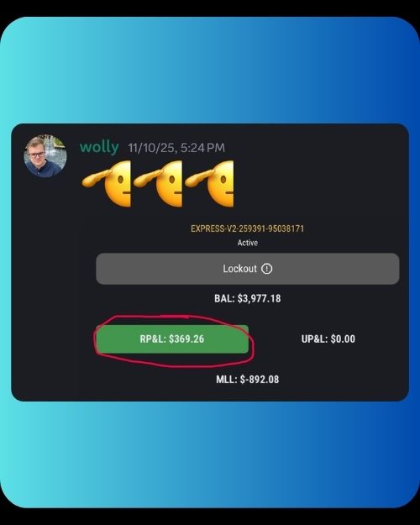Click the 11/10/25, 5:24 PM timestamp
420x525 pixels.
pos(176,148)
